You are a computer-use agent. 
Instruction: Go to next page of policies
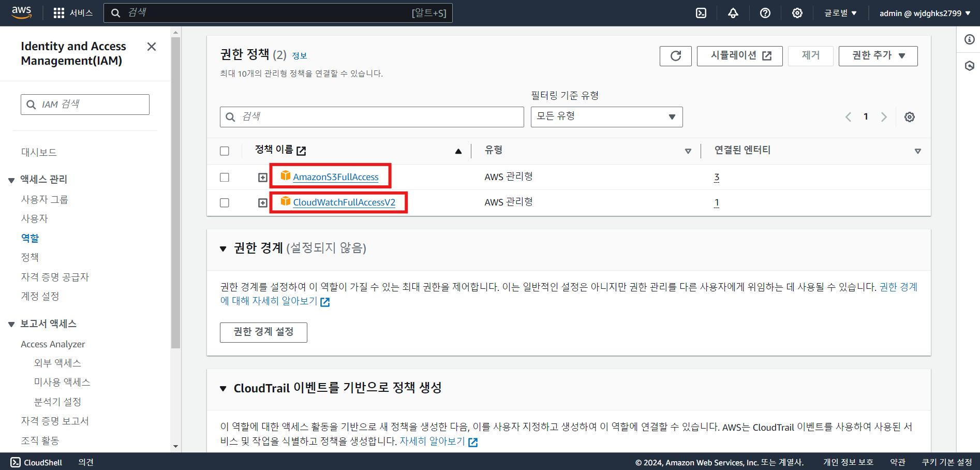884,117
